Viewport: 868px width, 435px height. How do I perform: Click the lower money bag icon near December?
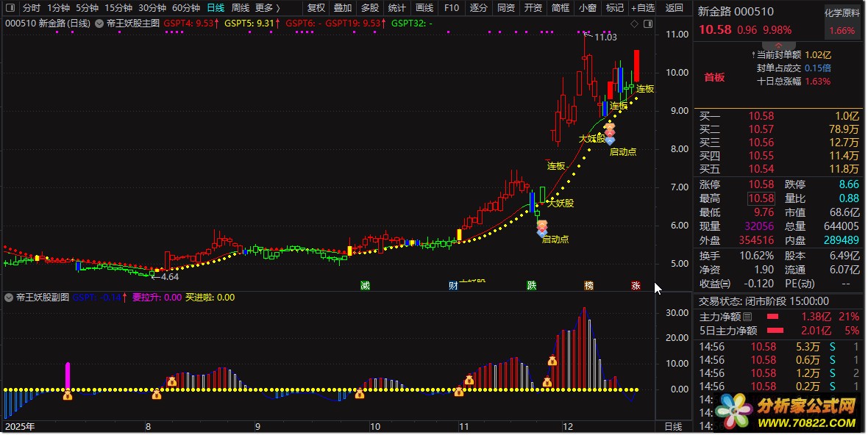coord(547,381)
